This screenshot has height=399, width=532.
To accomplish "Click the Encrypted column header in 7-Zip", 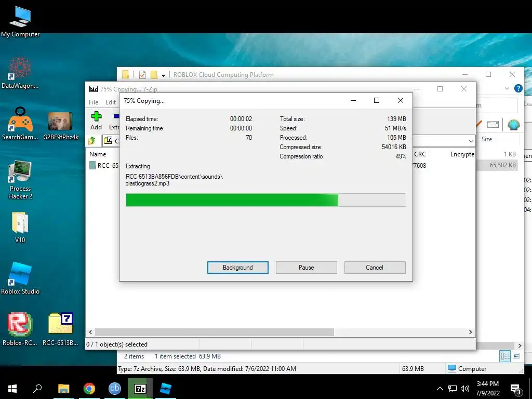I will (462, 154).
